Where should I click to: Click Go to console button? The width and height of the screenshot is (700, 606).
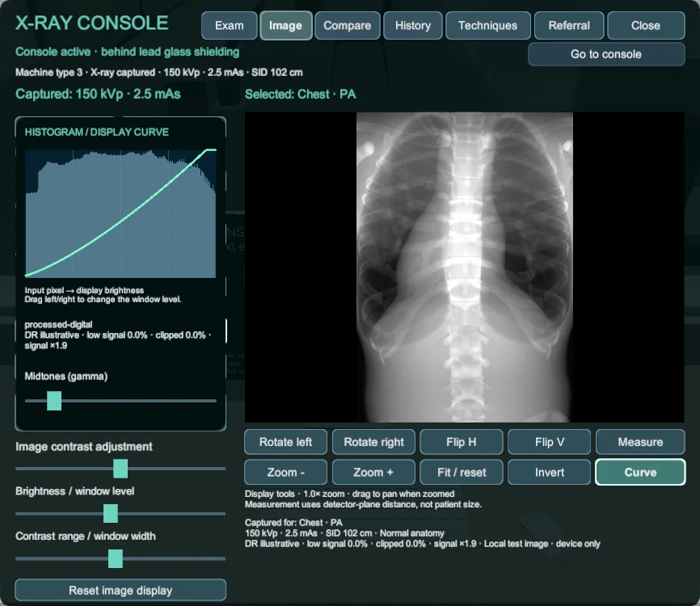pyautogui.click(x=606, y=54)
